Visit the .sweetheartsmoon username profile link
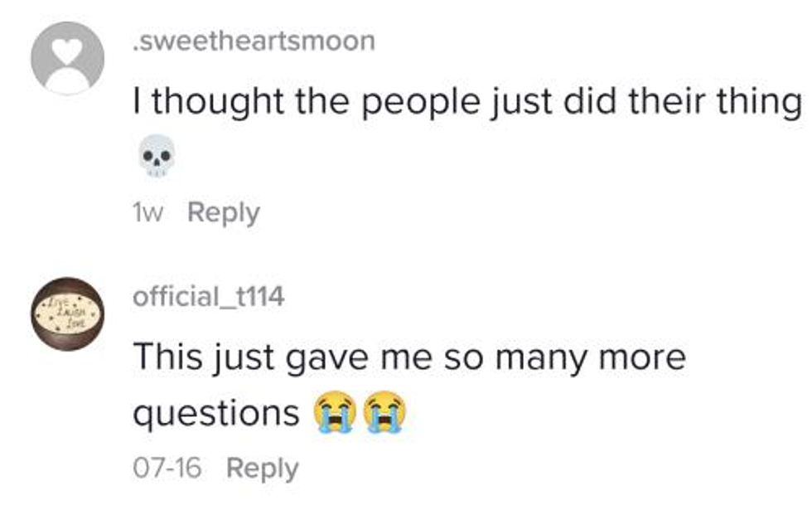The height and width of the screenshot is (510, 812). tap(254, 41)
